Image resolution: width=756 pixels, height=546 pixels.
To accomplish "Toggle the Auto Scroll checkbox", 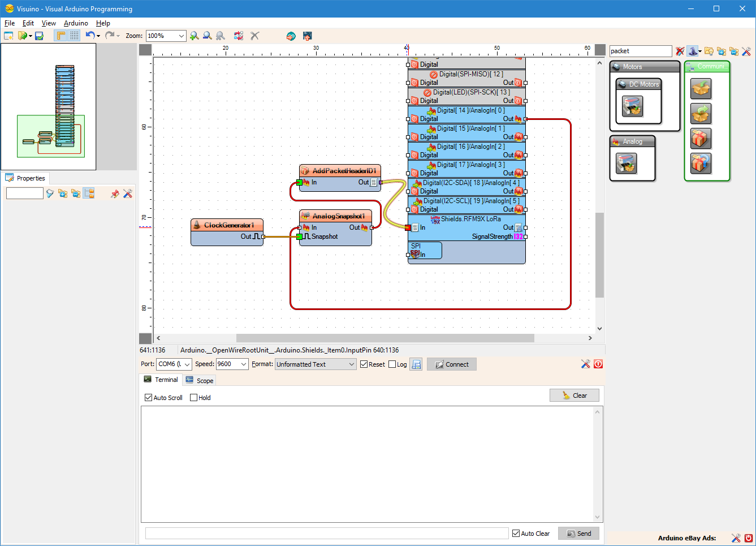I will 149,398.
